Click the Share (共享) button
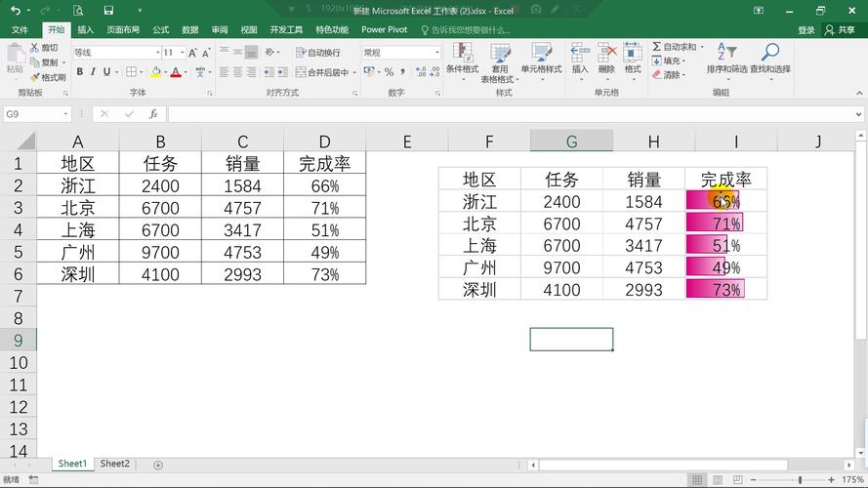 [840, 30]
